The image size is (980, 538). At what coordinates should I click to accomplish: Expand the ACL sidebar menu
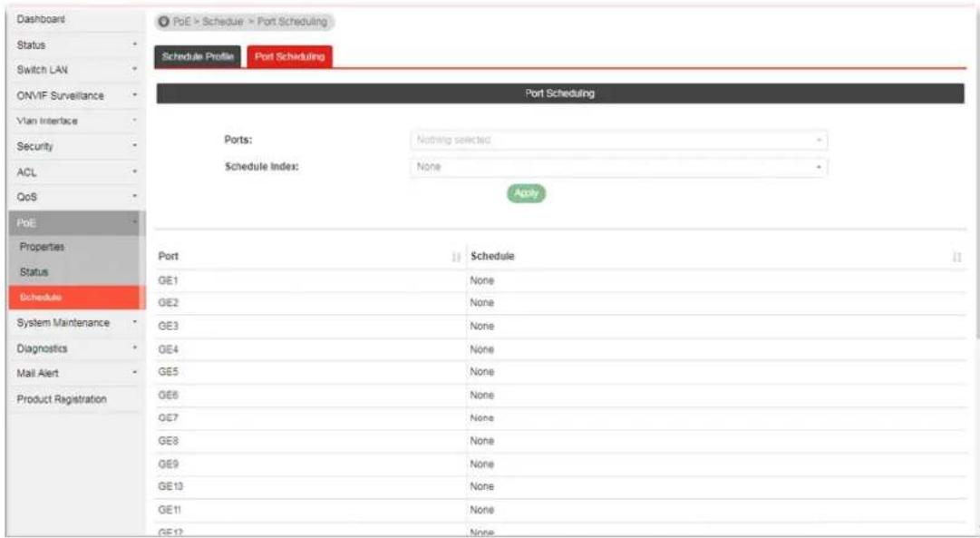[x=75, y=172]
